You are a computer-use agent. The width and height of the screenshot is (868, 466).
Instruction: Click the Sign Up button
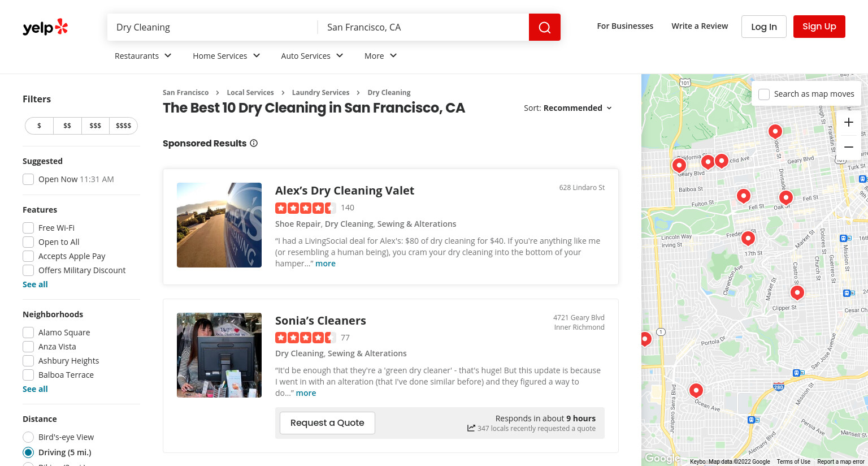[x=819, y=27]
